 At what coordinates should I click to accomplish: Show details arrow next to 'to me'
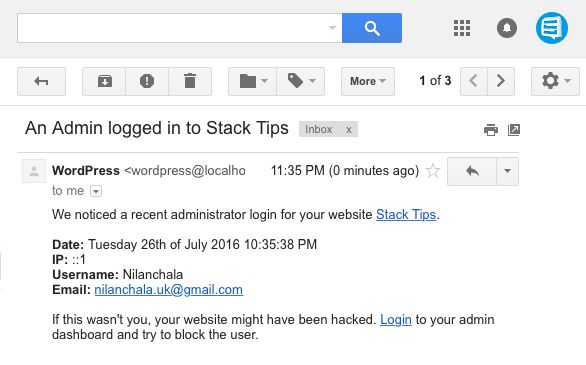point(96,192)
